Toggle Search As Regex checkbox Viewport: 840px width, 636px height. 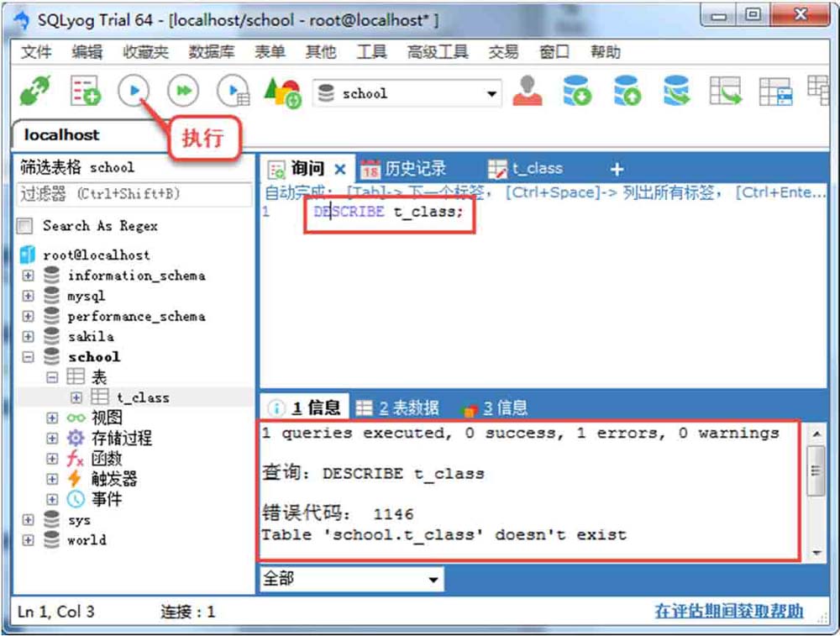pos(24,226)
